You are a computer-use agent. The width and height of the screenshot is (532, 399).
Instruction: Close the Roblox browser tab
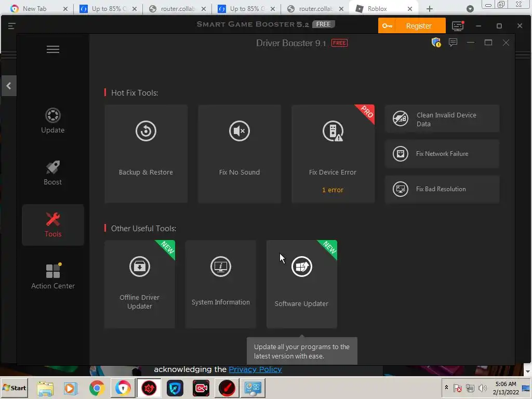(x=410, y=9)
